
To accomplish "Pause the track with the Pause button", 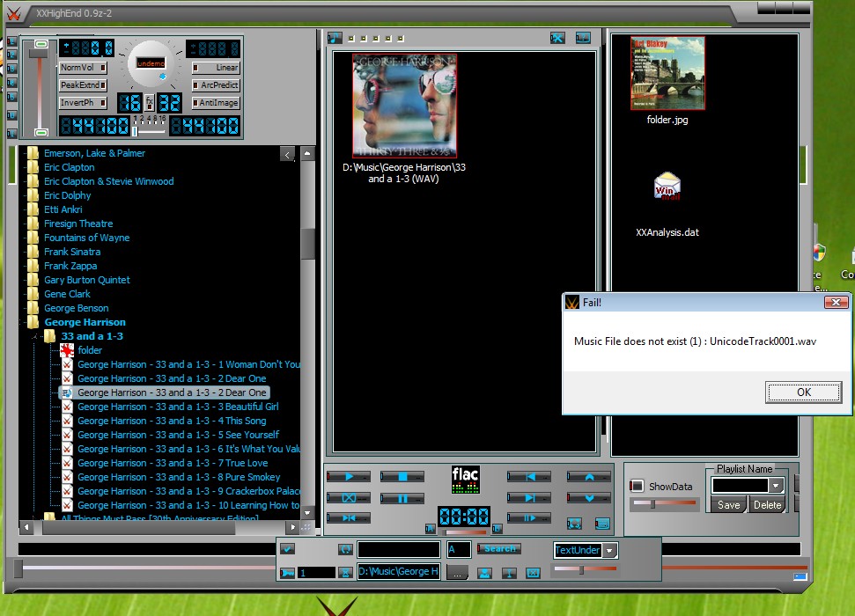I will (x=402, y=498).
